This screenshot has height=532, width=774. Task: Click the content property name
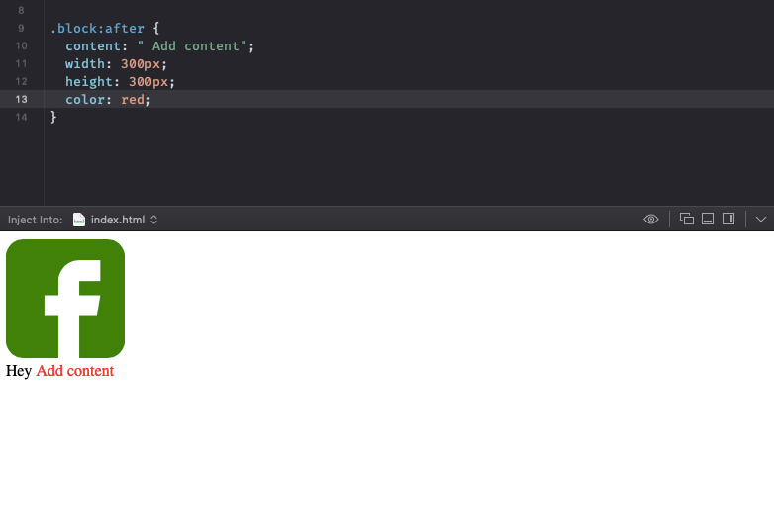[93, 45]
